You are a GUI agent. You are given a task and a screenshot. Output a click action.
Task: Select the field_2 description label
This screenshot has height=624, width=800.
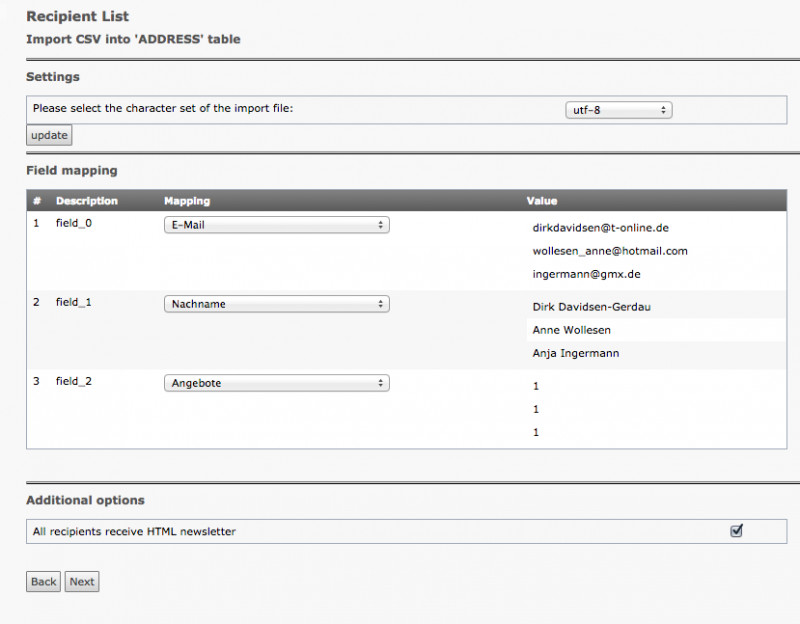[x=74, y=381]
